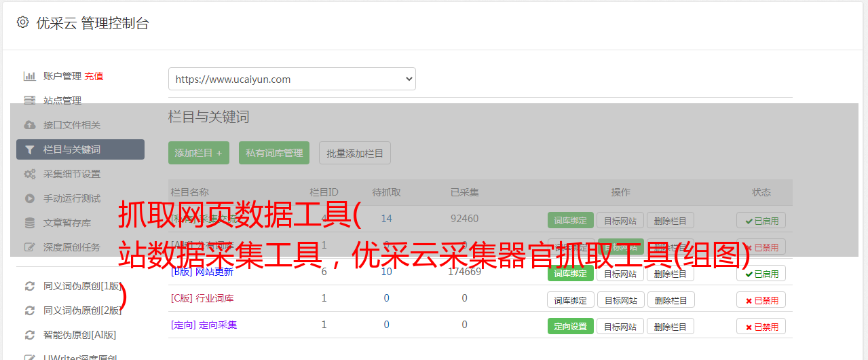Image resolution: width=868 pixels, height=360 pixels.
Task: Click the 待抓取 value 10 for 网站更新
Action: click(x=387, y=272)
